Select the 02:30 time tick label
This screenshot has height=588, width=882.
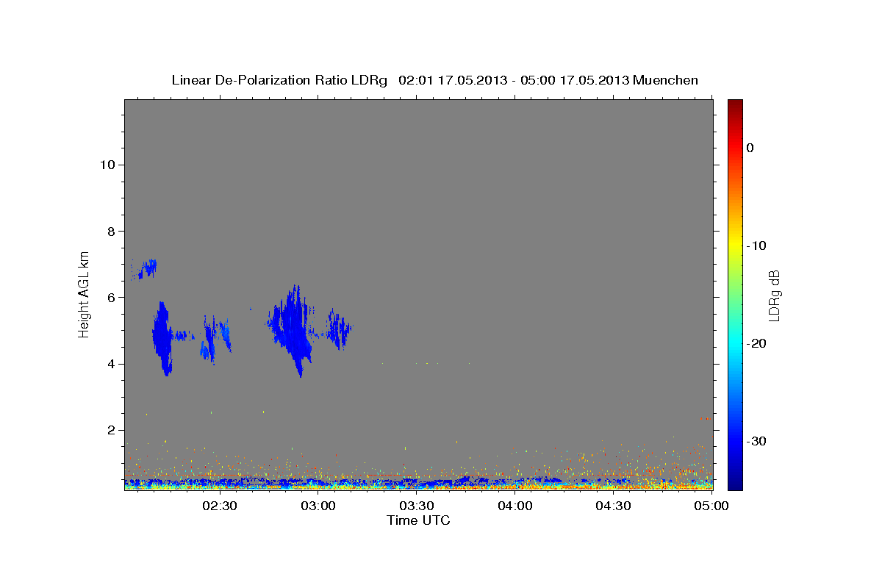[220, 506]
